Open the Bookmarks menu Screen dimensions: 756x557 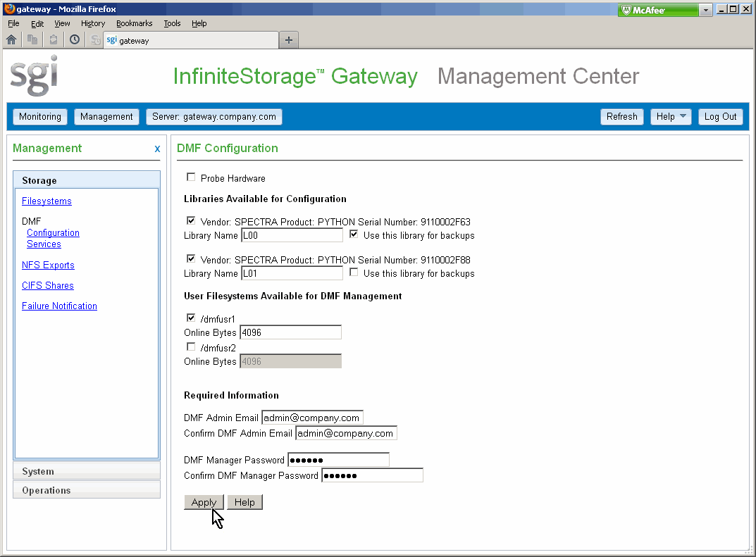(x=134, y=23)
